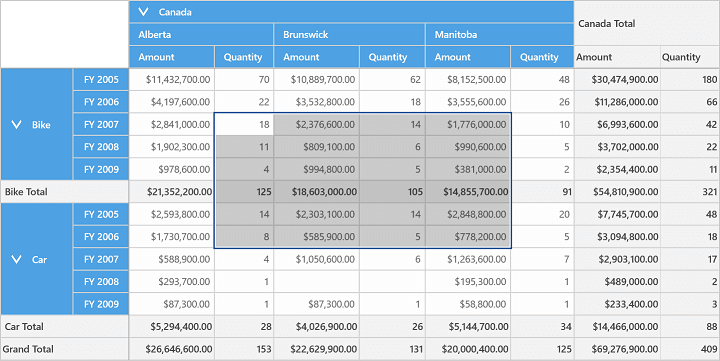This screenshot has height=361, width=720.
Task: Click Canada Total's Amount header
Action: click(x=617, y=57)
